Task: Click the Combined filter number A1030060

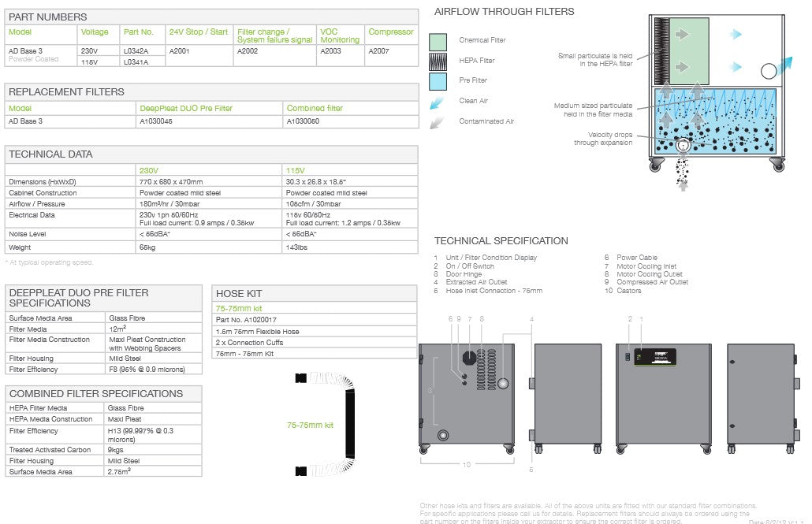Action: (303, 121)
